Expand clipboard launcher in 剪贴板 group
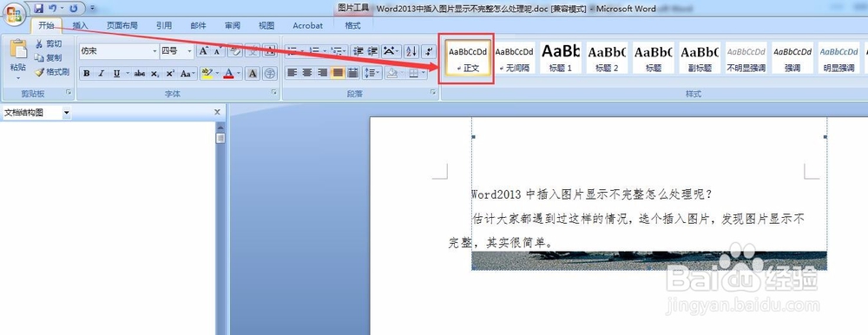 (x=68, y=93)
